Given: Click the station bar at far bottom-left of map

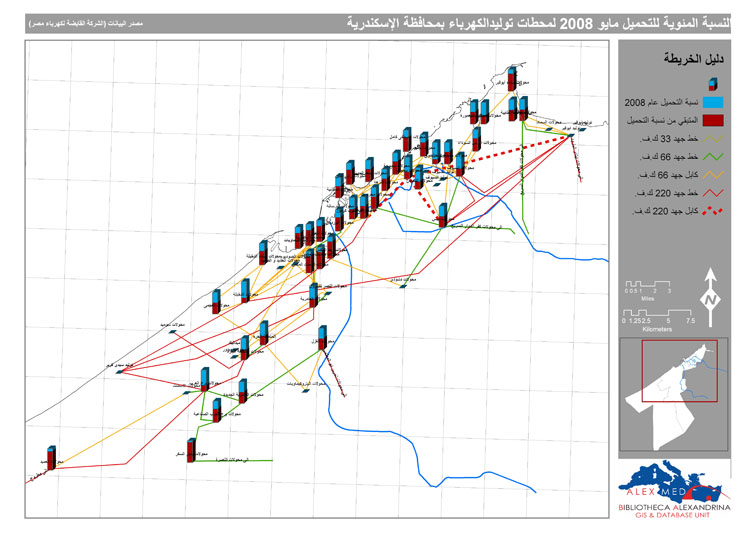Looking at the screenshot, I should [x=49, y=456].
